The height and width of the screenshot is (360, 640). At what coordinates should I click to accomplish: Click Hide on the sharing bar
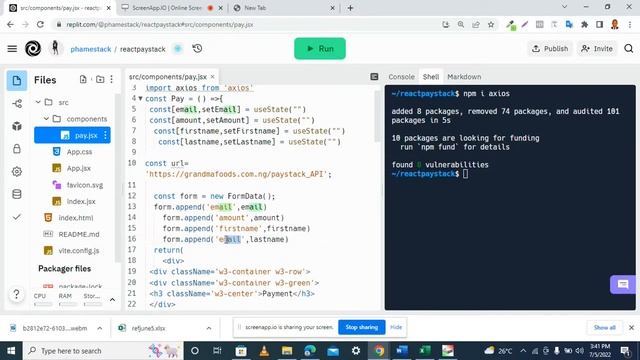(396, 327)
